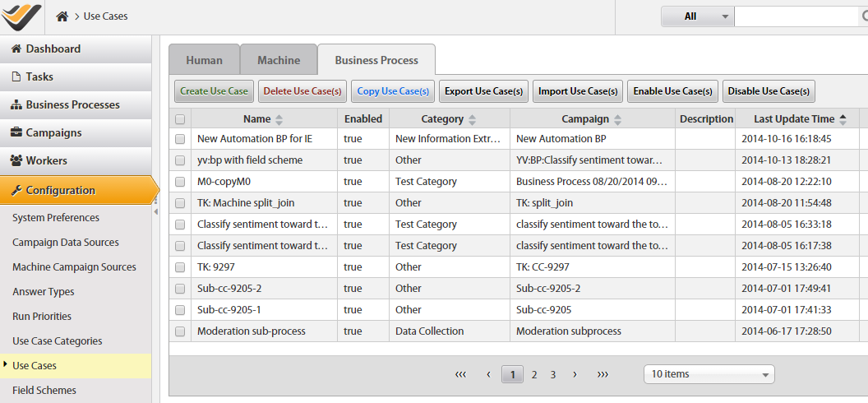
Task: Click the Last Update Time sort arrow
Action: pyautogui.click(x=843, y=118)
